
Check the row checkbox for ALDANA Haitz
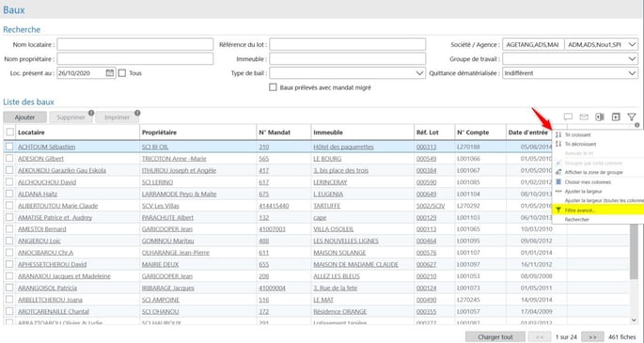(x=9, y=194)
